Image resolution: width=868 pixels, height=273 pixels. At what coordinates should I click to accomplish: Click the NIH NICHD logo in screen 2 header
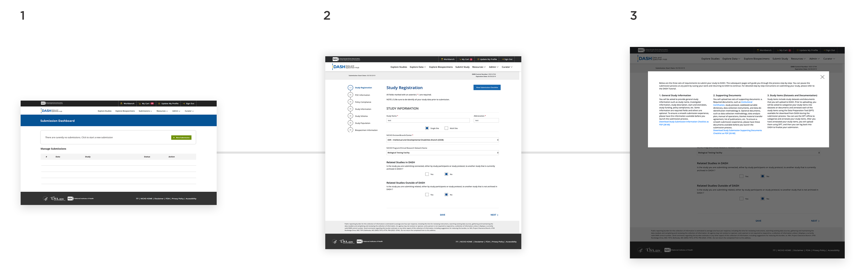point(346,59)
